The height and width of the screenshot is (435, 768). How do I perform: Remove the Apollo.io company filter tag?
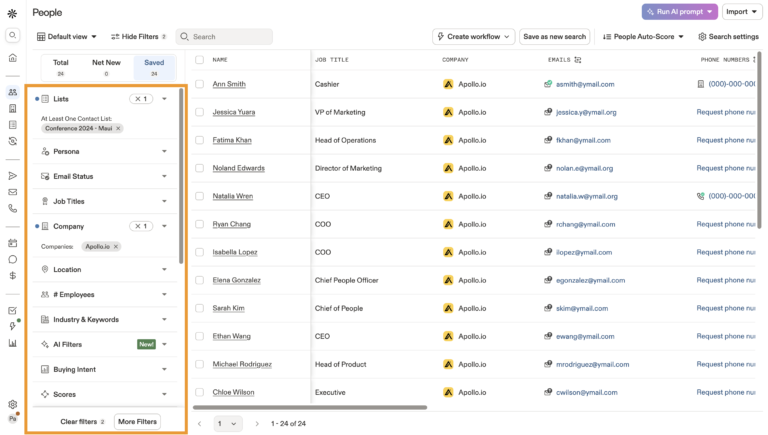(116, 246)
